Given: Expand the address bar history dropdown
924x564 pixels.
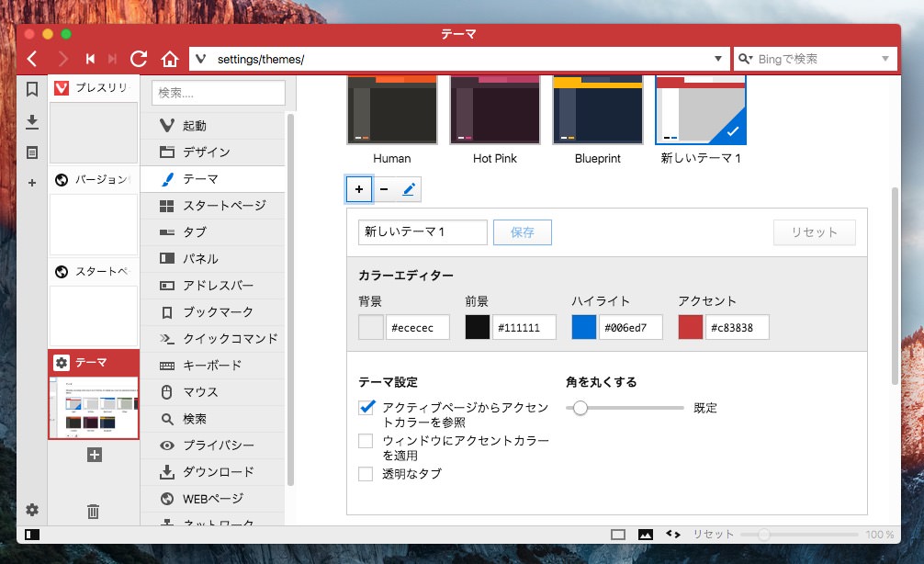Looking at the screenshot, I should [718, 59].
